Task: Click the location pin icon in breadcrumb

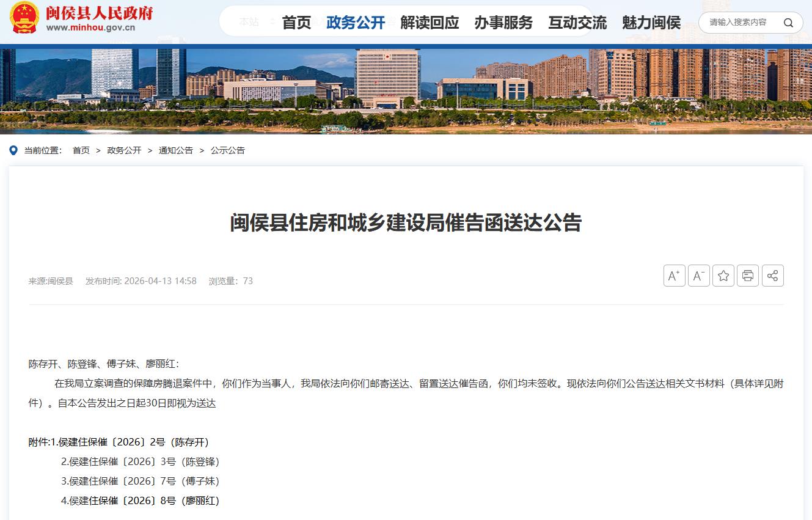Action: coord(13,150)
